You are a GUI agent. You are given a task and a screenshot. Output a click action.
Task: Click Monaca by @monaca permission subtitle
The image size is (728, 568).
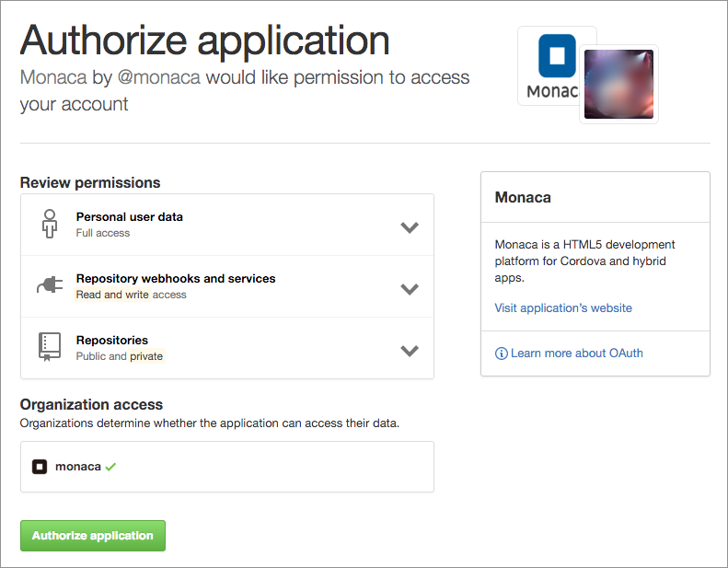[245, 90]
